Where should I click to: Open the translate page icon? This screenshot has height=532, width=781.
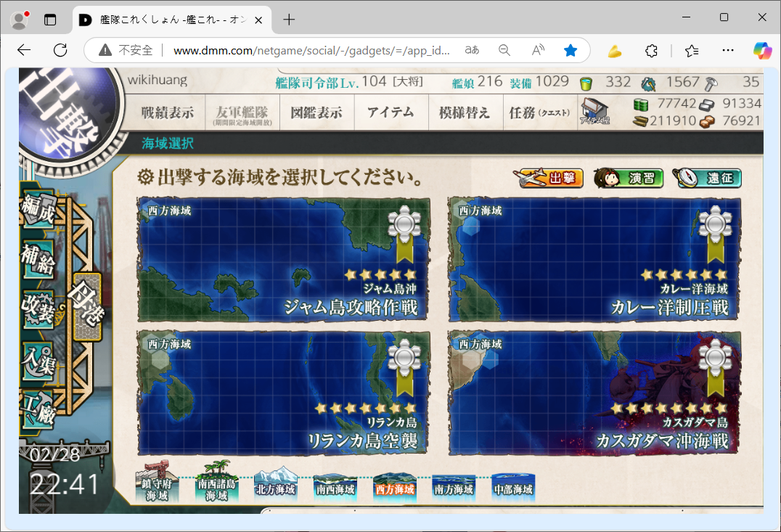click(472, 50)
